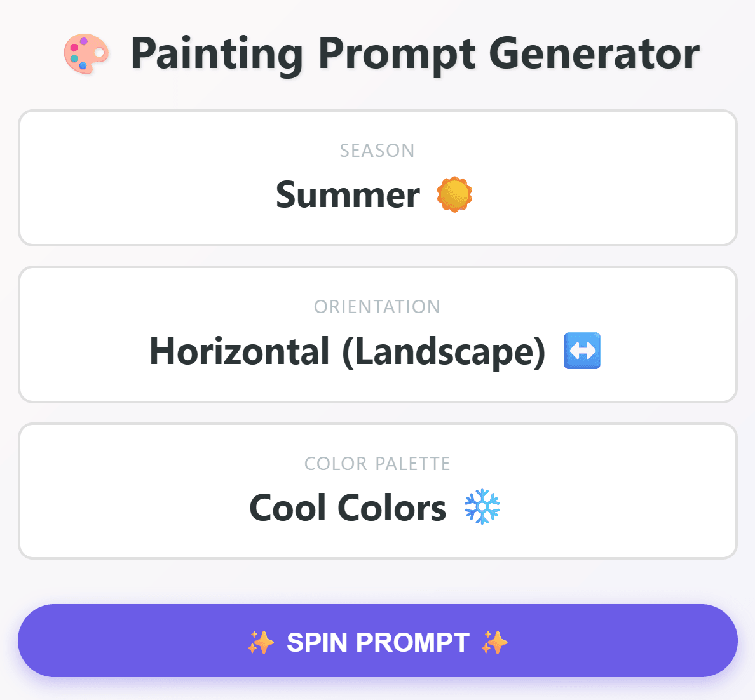
Task: Click the word (Landscape) in orientation card
Action: tap(444, 353)
